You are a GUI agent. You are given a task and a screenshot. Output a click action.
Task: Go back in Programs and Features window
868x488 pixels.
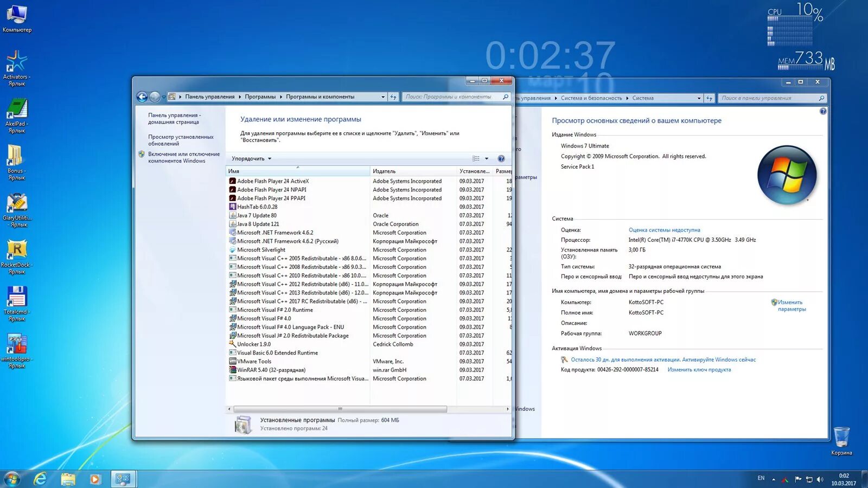click(x=142, y=97)
